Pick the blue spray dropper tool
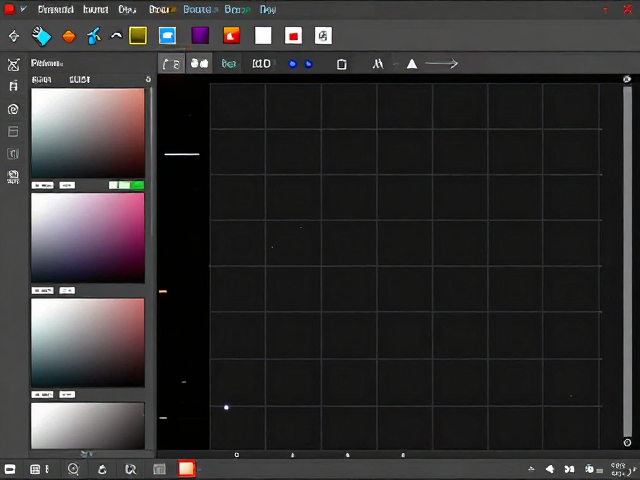This screenshot has height=480, width=640. 94,36
